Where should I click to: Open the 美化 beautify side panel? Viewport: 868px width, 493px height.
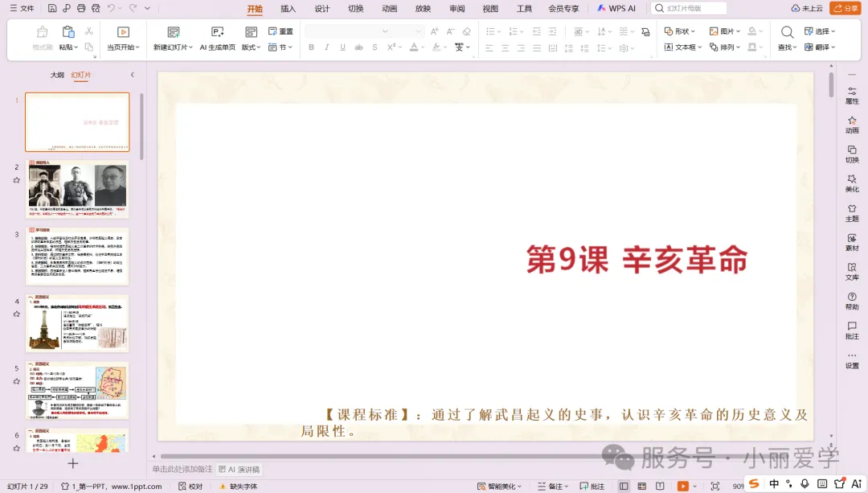[852, 183]
